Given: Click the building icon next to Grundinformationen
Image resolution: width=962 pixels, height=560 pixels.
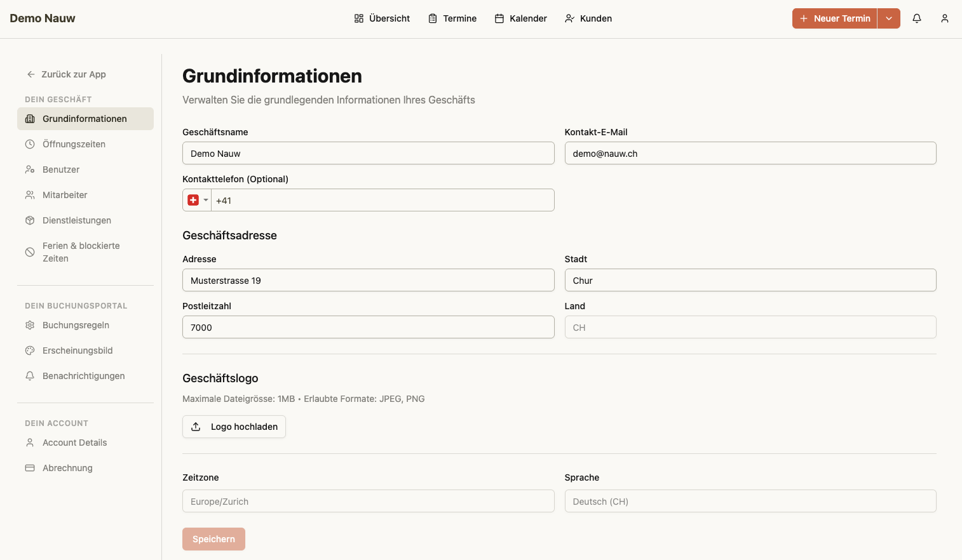Looking at the screenshot, I should click(30, 119).
